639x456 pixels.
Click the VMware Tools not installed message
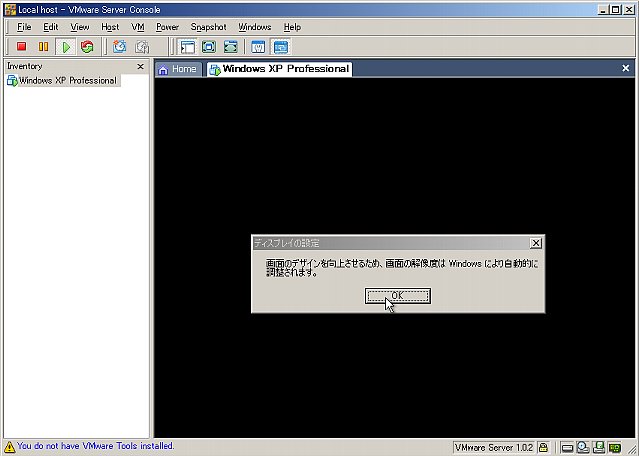point(95,446)
